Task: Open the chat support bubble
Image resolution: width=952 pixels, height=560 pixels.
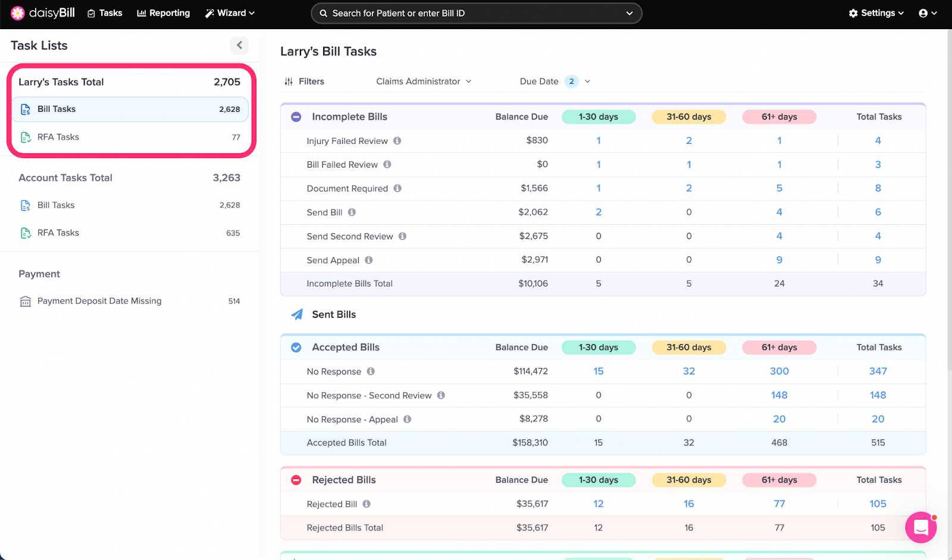Action: coord(920,527)
